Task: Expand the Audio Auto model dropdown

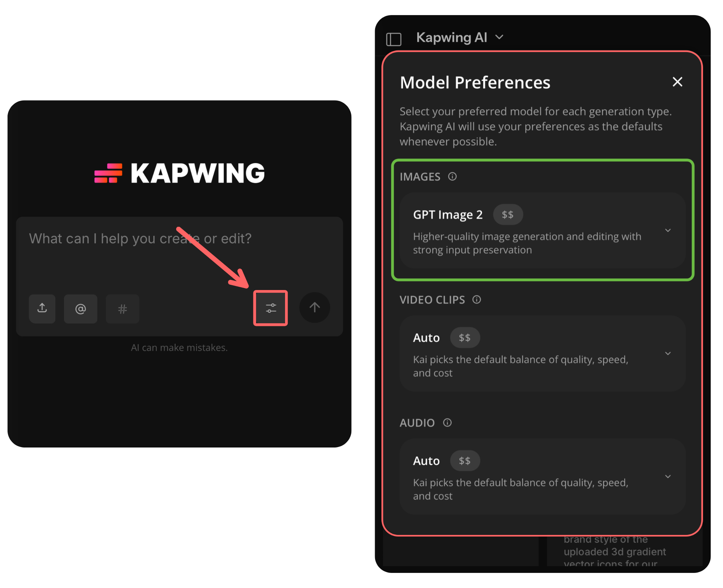Action: (x=542, y=477)
